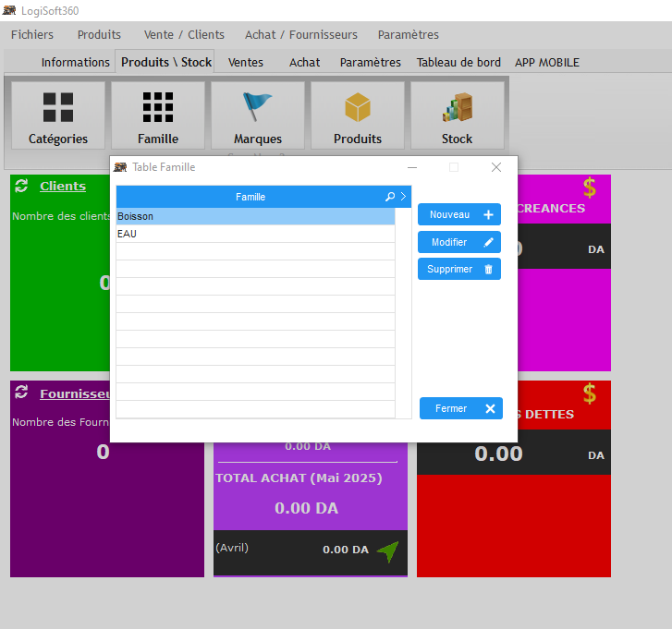Click the refresh icon beside Fournisseurs
The image size is (672, 629).
point(22,393)
